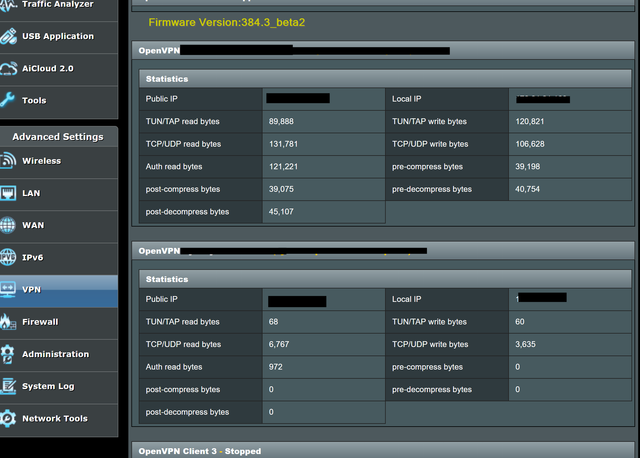Click the IPv6 globe icon
The width and height of the screenshot is (640, 458).
[x=8, y=257]
